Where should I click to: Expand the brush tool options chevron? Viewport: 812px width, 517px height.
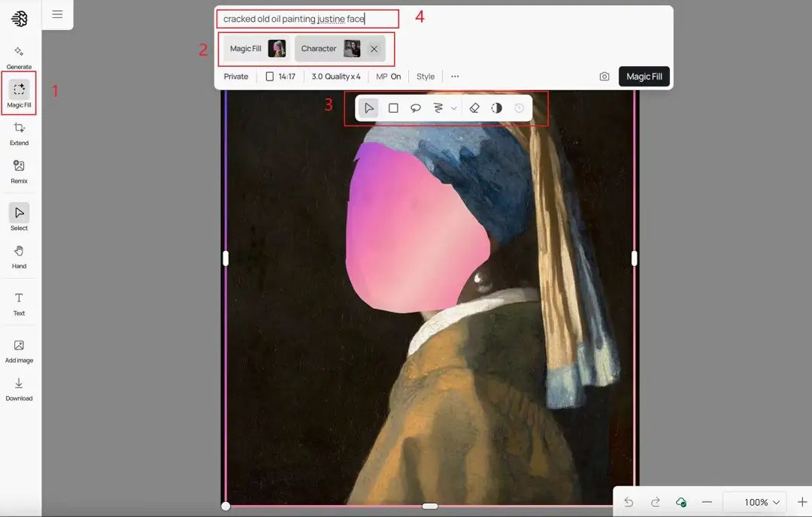(x=454, y=109)
